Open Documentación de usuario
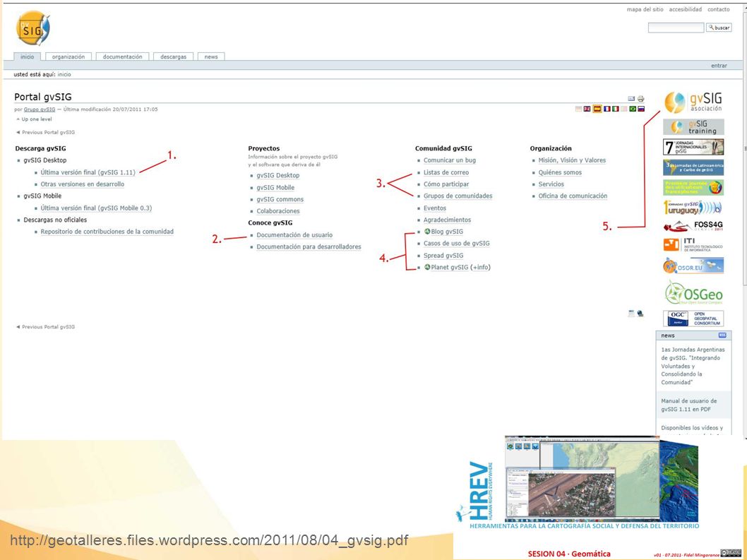The width and height of the screenshot is (747, 560). pos(294,235)
